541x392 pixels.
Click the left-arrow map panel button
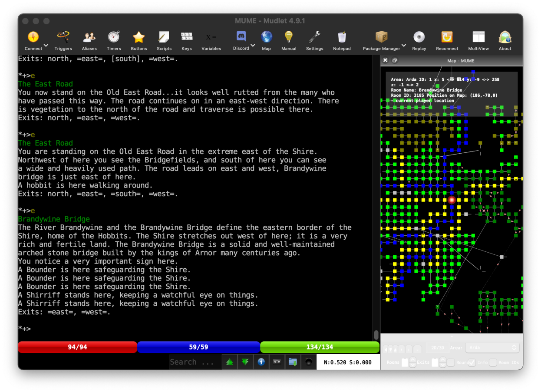[385, 349]
